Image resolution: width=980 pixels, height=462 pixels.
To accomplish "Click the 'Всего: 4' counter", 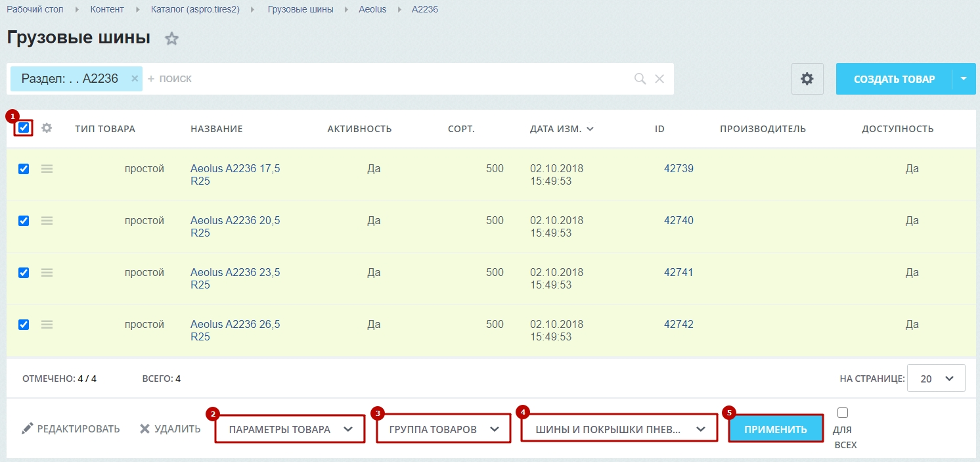I will click(x=162, y=379).
